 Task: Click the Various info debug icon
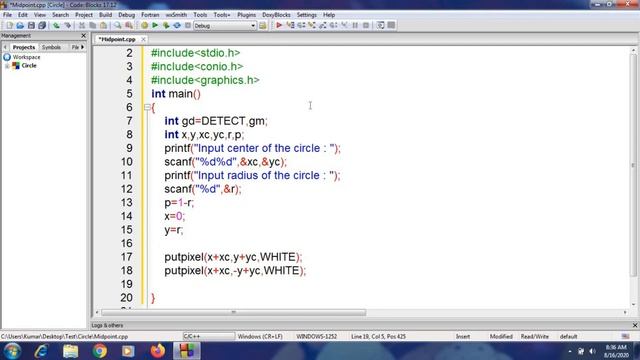(x=391, y=25)
